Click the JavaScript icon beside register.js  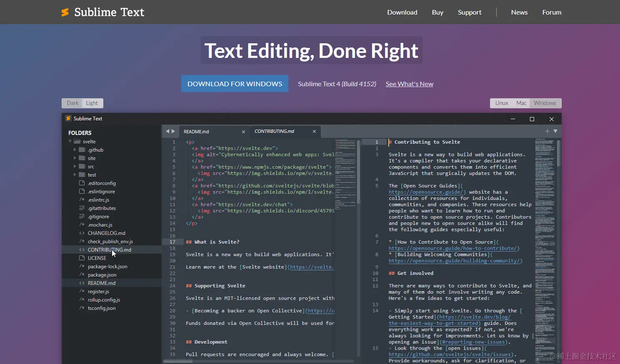[82, 291]
